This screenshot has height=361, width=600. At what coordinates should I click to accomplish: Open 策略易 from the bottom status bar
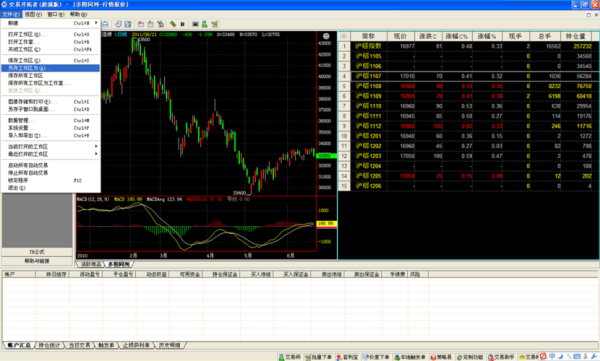441,357
